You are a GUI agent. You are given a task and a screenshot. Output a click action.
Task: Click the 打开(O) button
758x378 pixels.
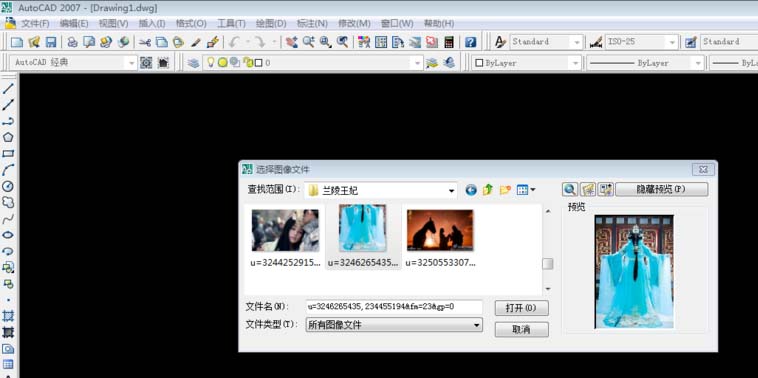[x=522, y=308]
